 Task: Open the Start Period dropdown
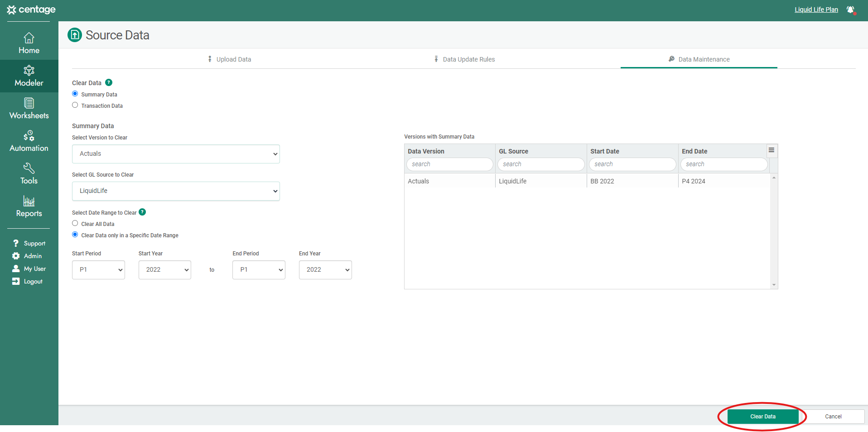(x=98, y=270)
